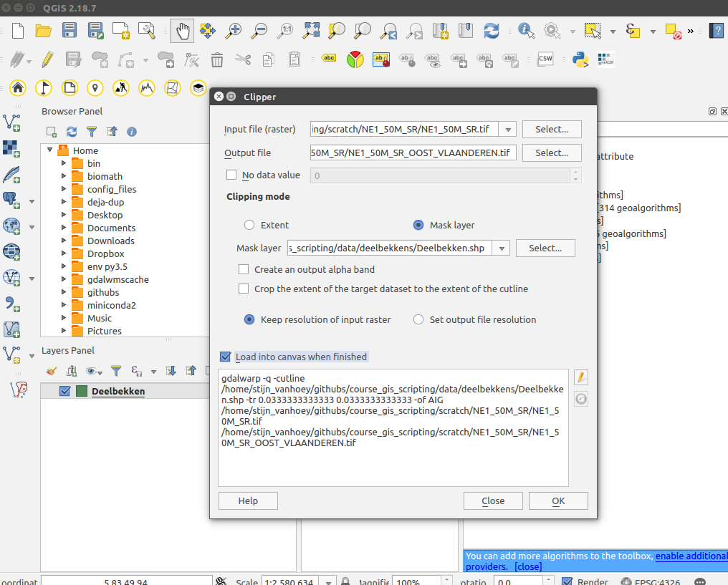Expand the github folder in browser
This screenshot has height=585, width=728.
click(x=64, y=292)
